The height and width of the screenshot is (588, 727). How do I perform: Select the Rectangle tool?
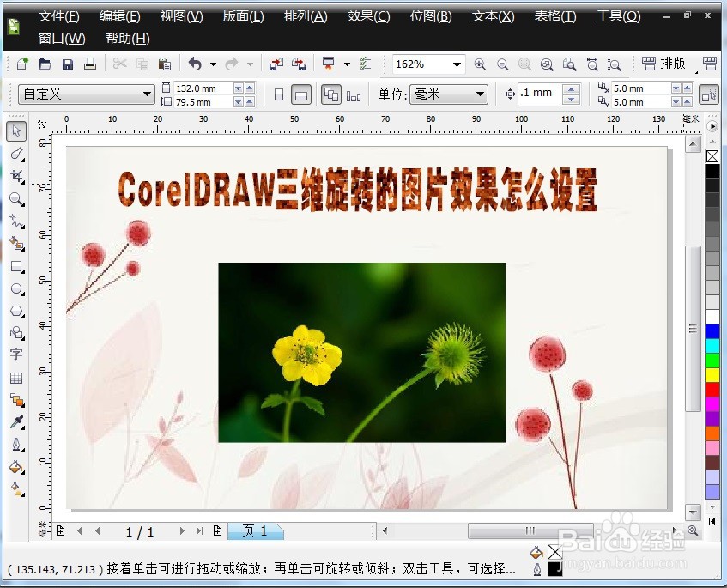point(15,267)
